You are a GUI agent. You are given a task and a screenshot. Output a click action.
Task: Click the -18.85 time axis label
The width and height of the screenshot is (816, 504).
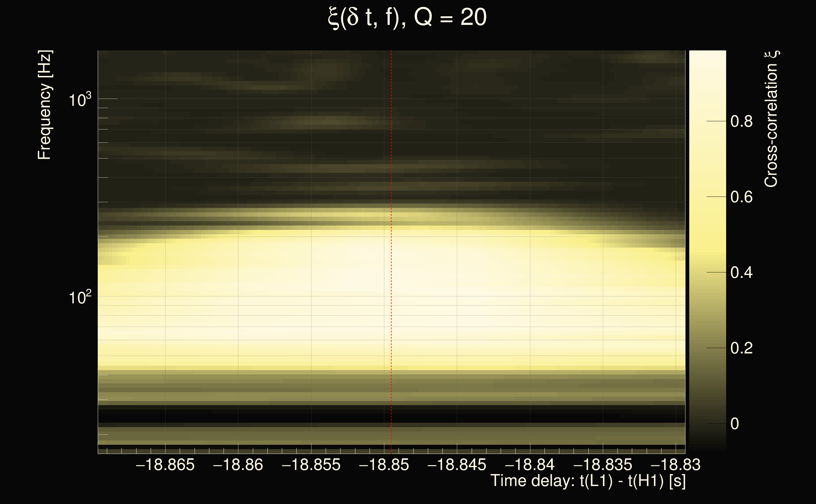[384, 465]
